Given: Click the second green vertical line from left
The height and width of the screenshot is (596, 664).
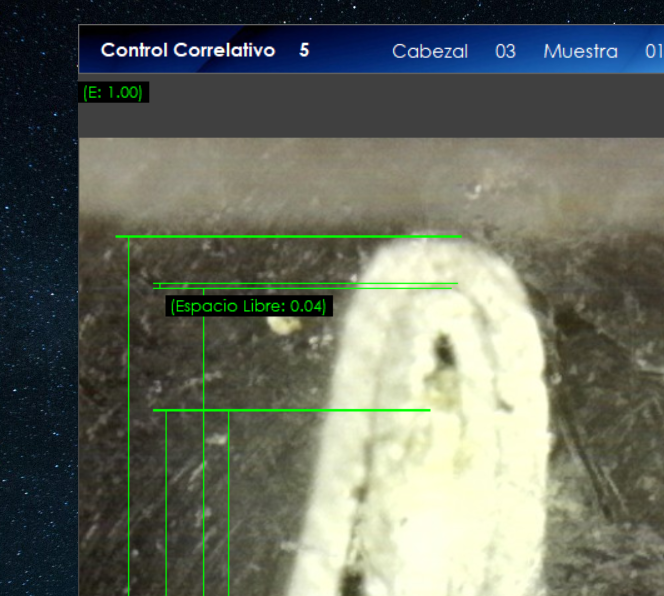Looking at the screenshot, I should [166, 500].
